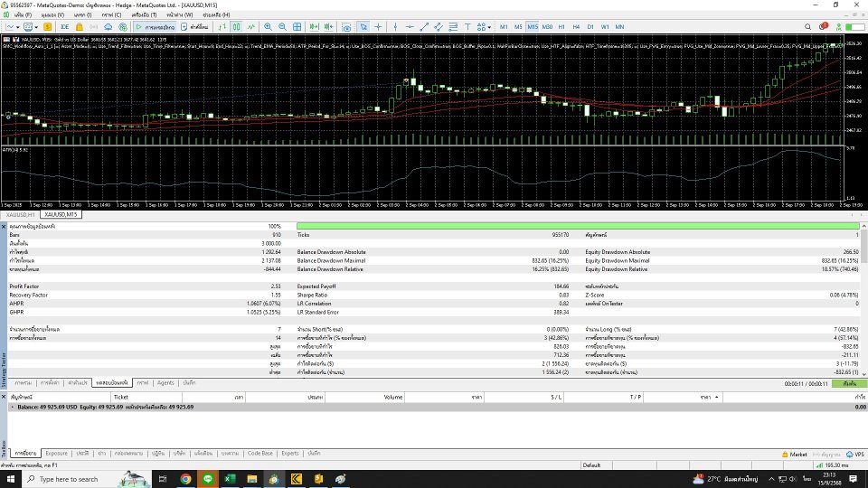Switch timeframe to H1
The height and width of the screenshot is (488, 868).
coord(561,27)
